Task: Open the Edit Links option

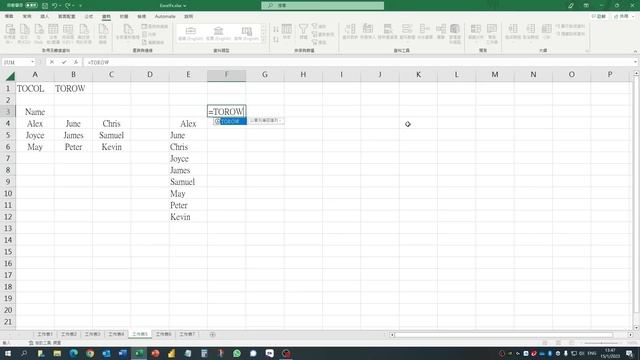Action: tap(153, 42)
